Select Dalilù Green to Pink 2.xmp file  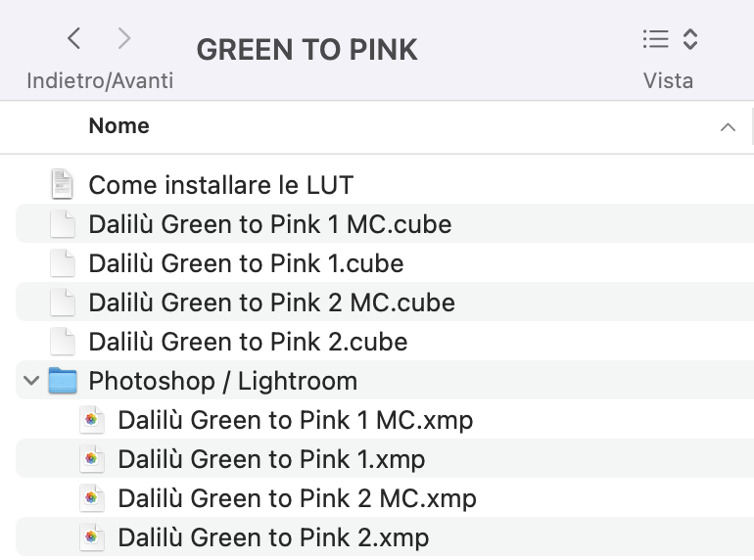(385, 537)
